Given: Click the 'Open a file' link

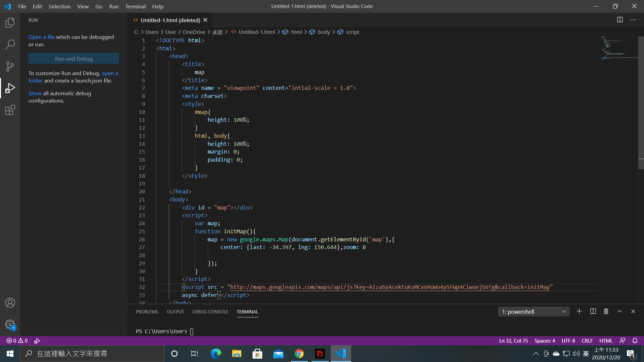Looking at the screenshot, I should tap(42, 37).
